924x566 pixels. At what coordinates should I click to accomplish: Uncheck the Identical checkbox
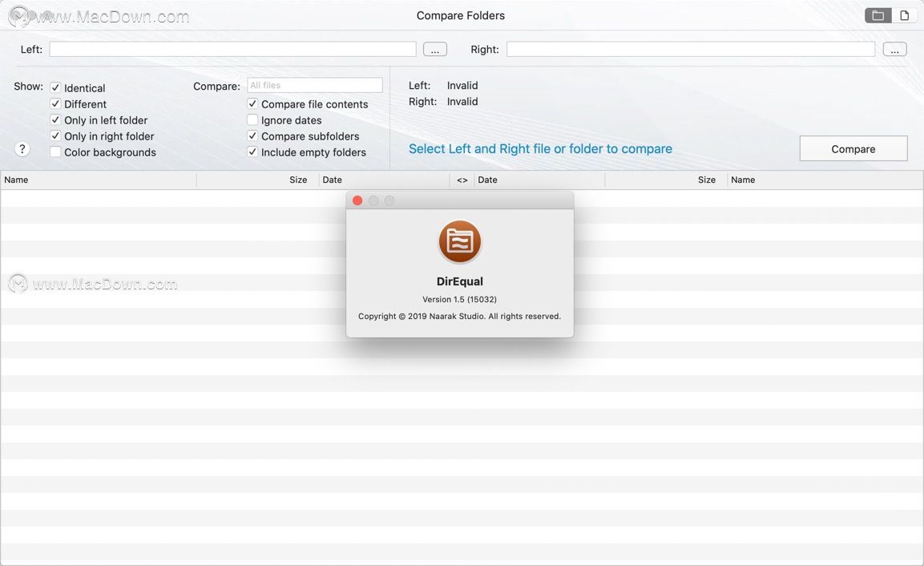coord(55,88)
